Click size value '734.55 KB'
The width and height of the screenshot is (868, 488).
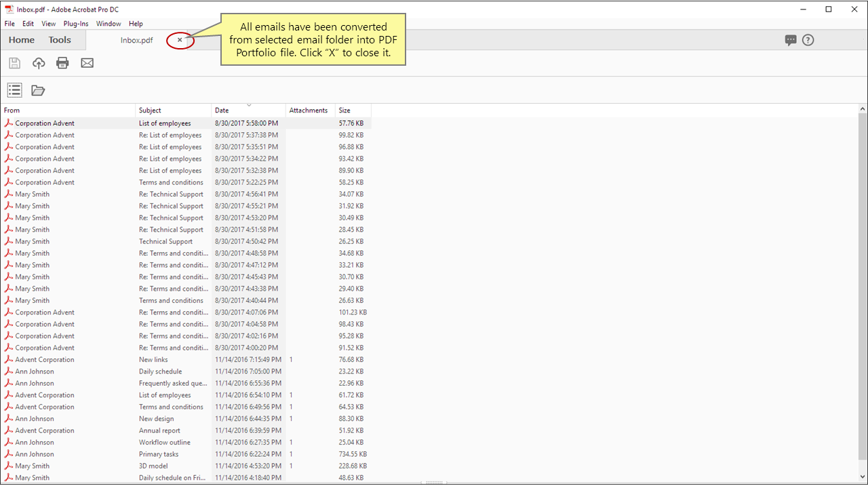click(x=353, y=454)
